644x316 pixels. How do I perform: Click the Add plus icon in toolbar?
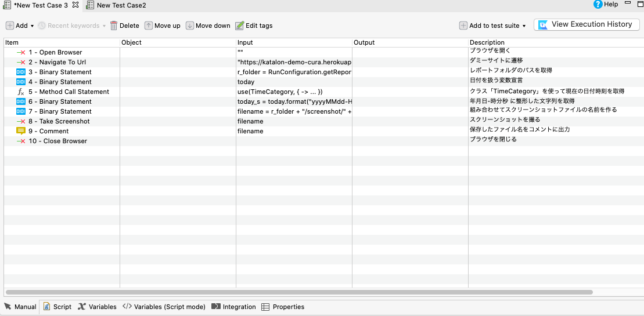[10, 26]
